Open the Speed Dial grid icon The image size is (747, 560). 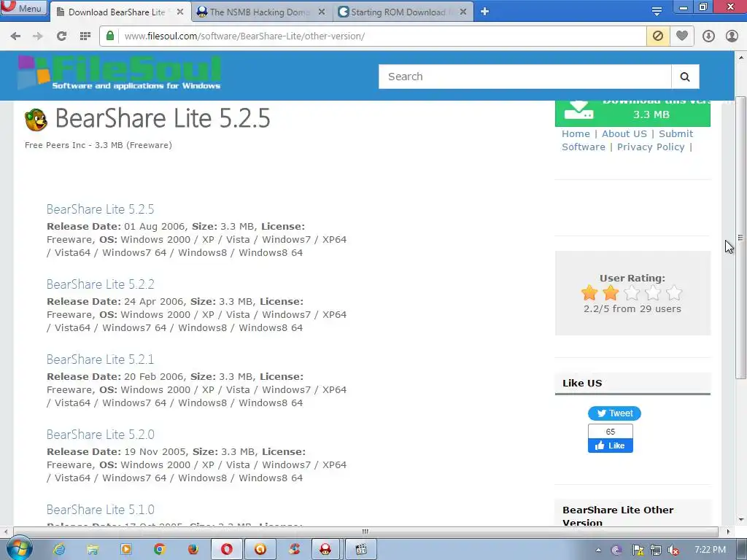click(x=85, y=36)
